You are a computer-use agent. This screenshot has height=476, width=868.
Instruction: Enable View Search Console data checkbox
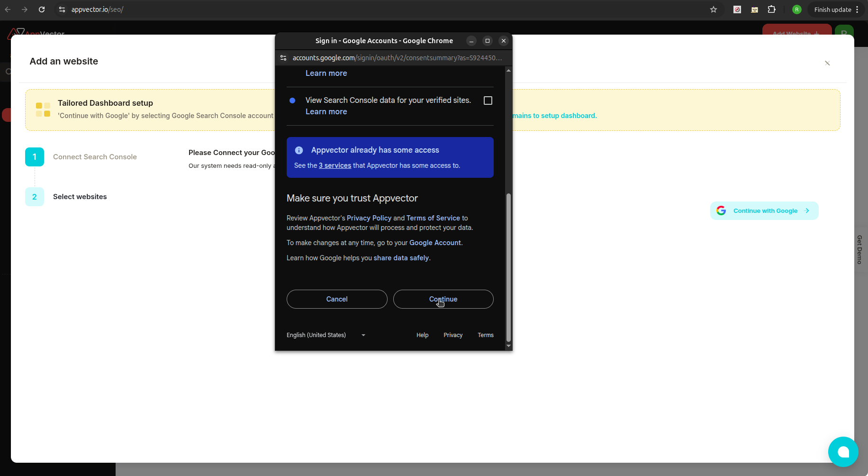[x=488, y=101]
